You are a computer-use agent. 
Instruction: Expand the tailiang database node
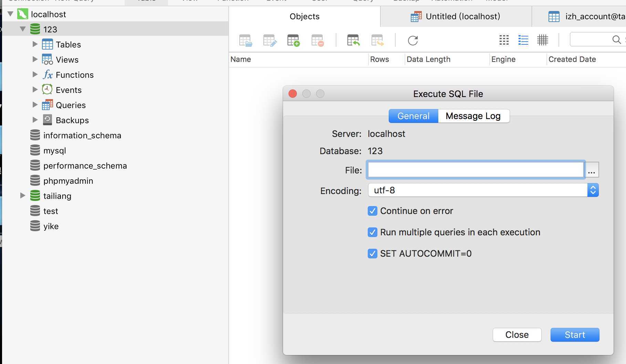pyautogui.click(x=23, y=195)
